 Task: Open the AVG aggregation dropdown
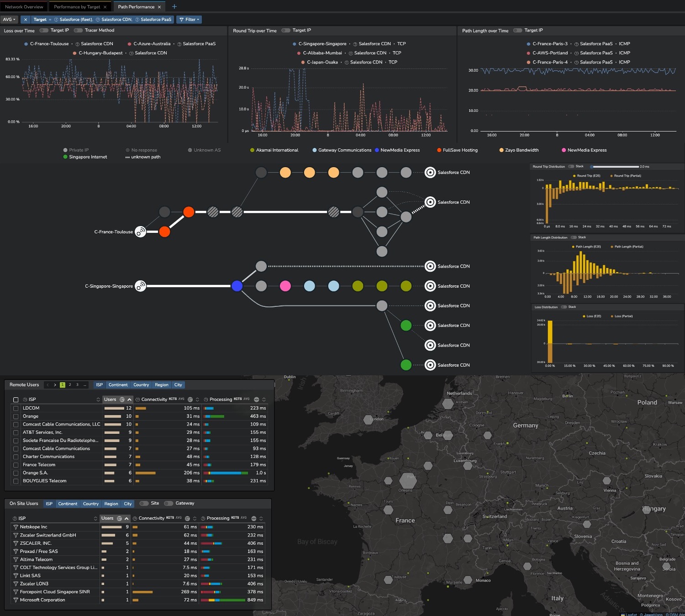[9, 20]
